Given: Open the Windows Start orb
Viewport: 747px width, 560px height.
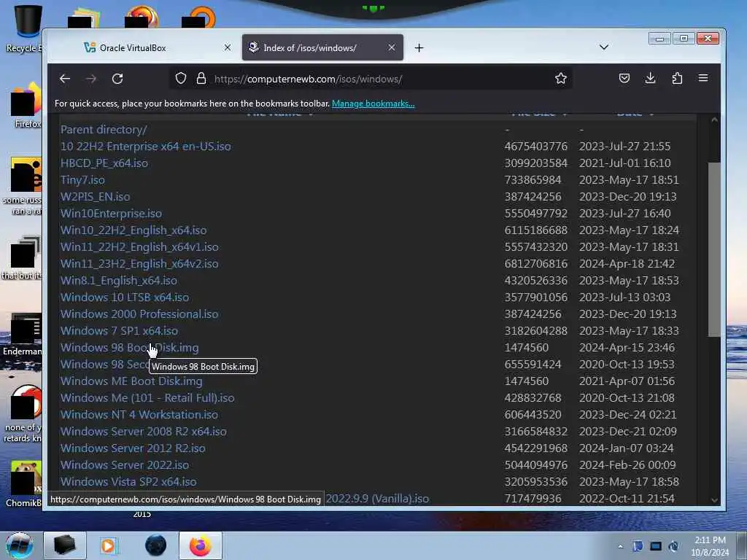Looking at the screenshot, I should (20, 545).
